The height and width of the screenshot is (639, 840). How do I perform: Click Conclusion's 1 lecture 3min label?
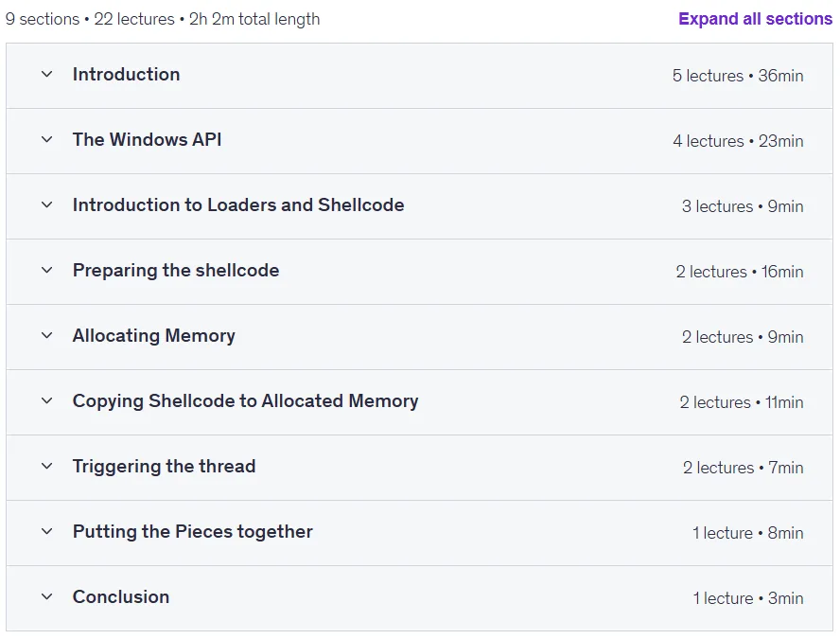pyautogui.click(x=748, y=598)
